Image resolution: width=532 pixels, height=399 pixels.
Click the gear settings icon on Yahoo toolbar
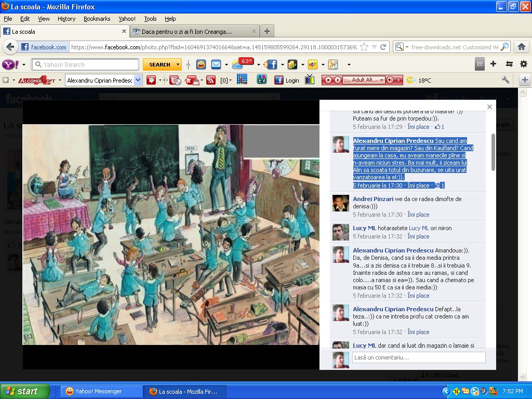(524, 64)
